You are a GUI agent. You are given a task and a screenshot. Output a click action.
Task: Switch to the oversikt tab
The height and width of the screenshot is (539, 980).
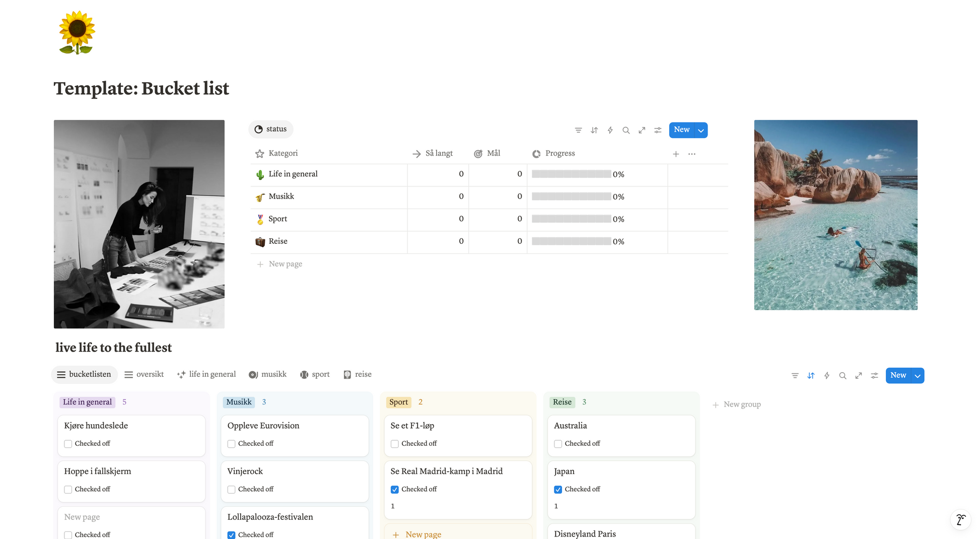click(x=144, y=374)
